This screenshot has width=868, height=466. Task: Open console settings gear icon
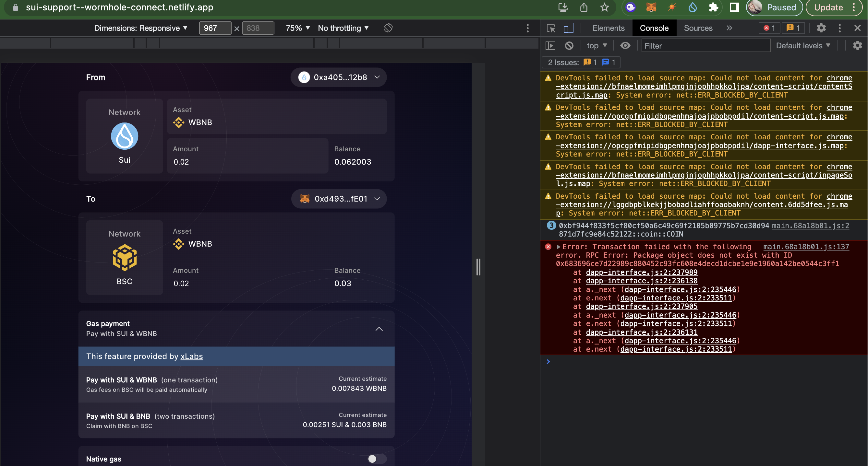(x=858, y=45)
